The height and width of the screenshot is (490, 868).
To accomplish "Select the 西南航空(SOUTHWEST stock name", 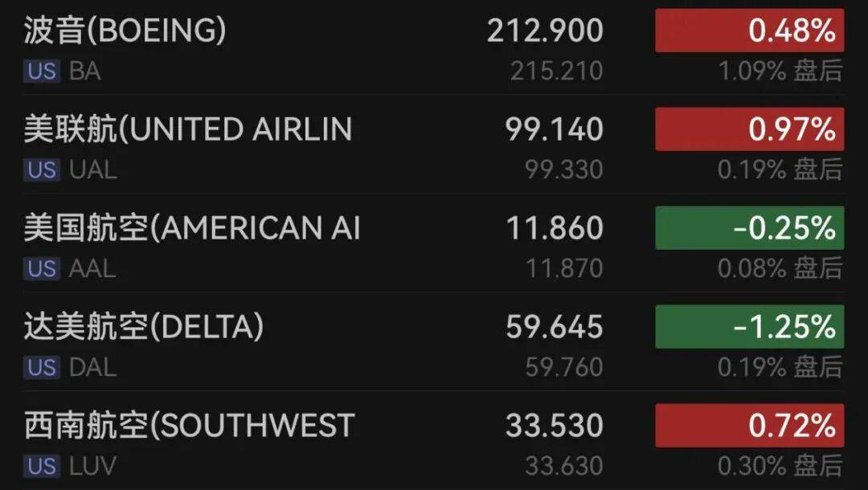I will point(189,426).
